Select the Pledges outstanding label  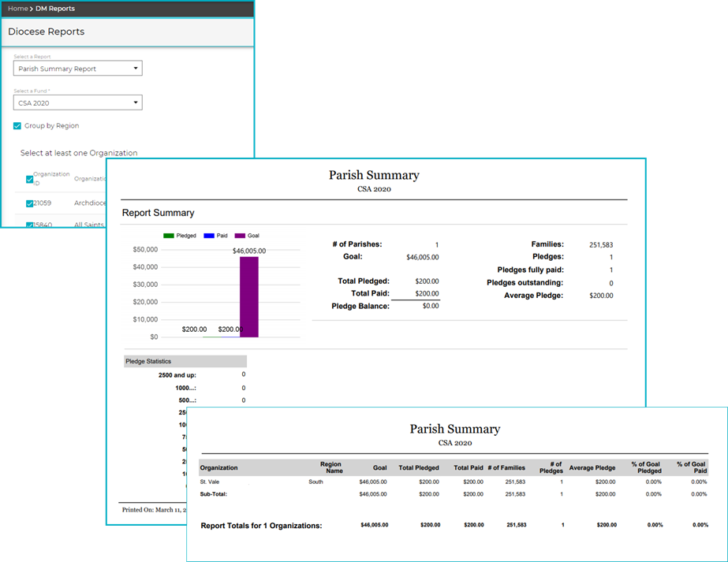(525, 283)
